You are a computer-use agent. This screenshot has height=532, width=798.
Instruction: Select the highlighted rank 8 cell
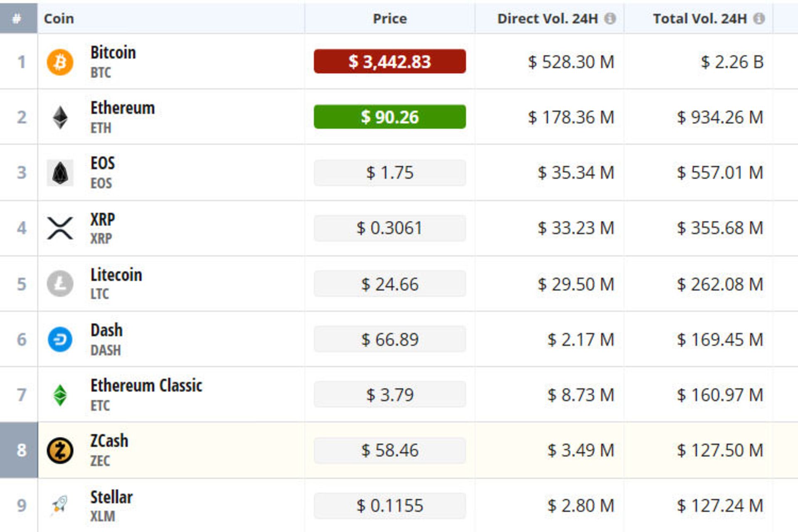[19, 450]
